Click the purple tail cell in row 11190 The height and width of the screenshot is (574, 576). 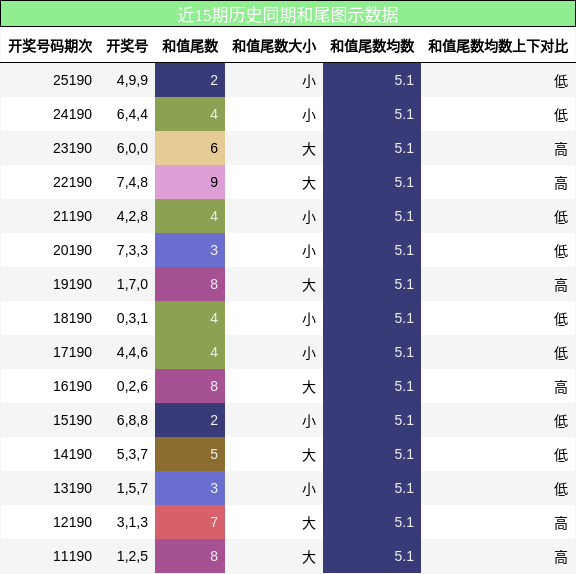190,556
